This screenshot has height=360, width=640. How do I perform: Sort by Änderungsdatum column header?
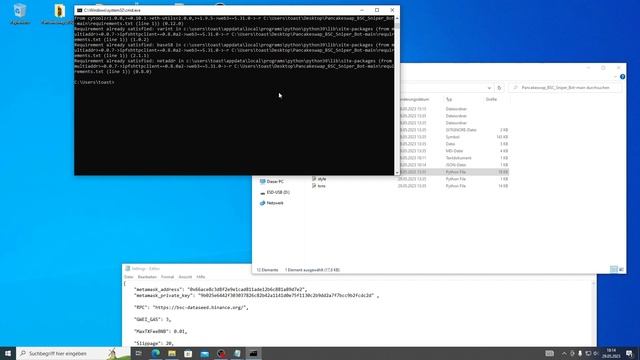click(x=414, y=99)
